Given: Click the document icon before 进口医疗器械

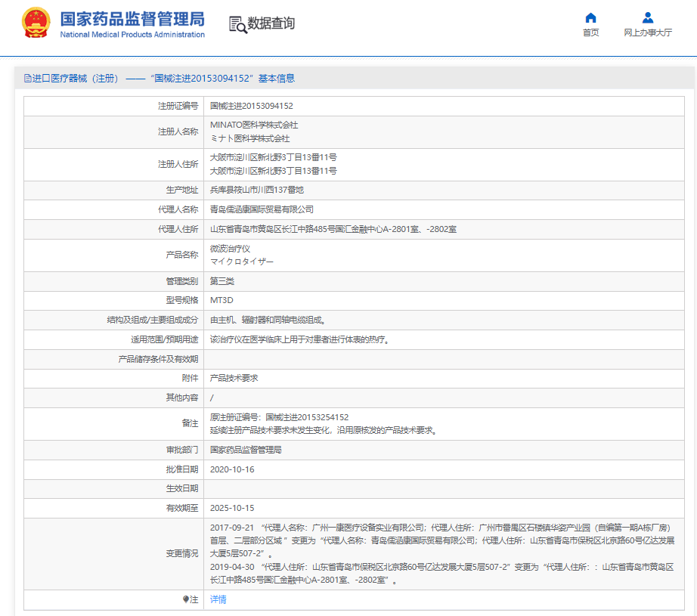Looking at the screenshot, I should point(28,78).
